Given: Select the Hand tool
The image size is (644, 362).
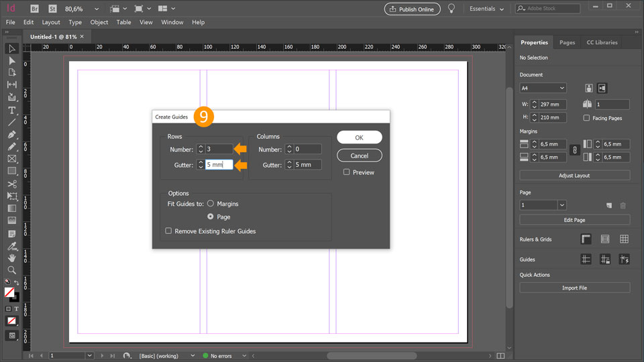Looking at the screenshot, I should click(x=12, y=257).
